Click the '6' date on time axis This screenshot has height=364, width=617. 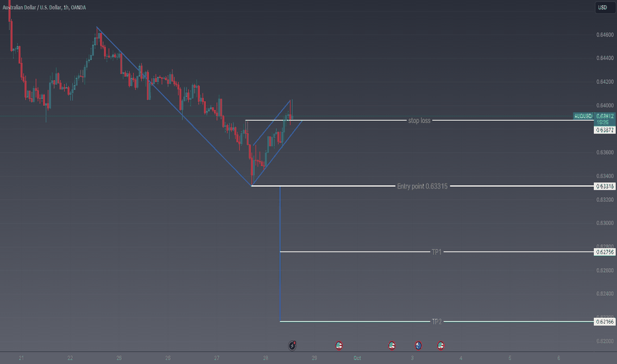point(559,358)
